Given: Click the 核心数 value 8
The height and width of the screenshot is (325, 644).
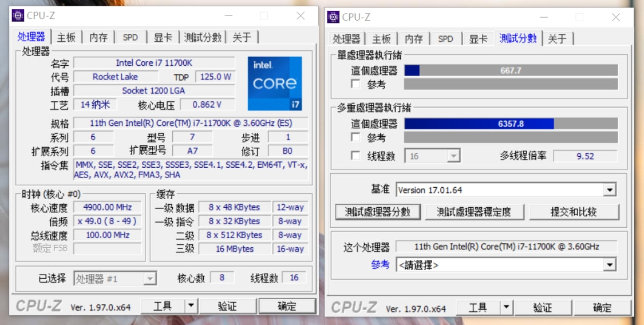Looking at the screenshot, I should pyautogui.click(x=222, y=278).
